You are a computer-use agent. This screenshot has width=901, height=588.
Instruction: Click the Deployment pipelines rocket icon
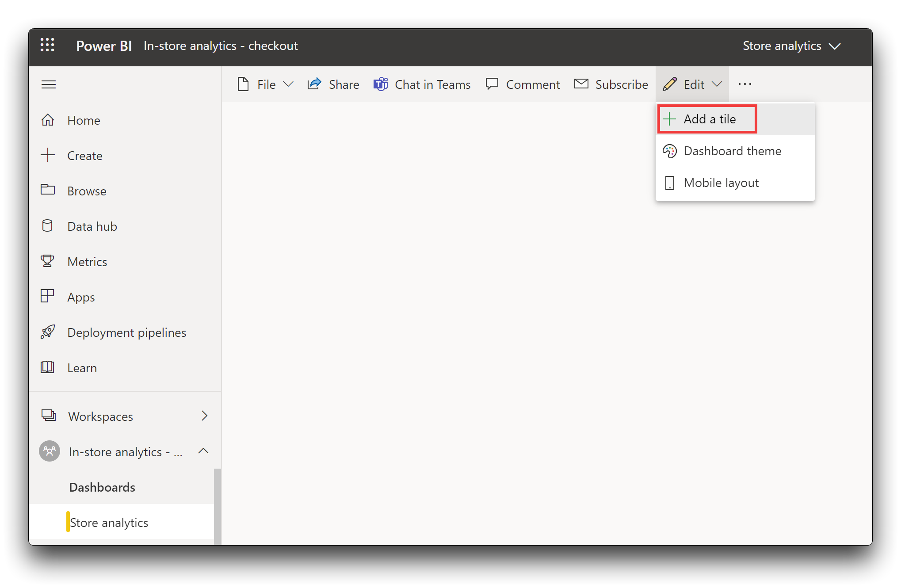48,332
